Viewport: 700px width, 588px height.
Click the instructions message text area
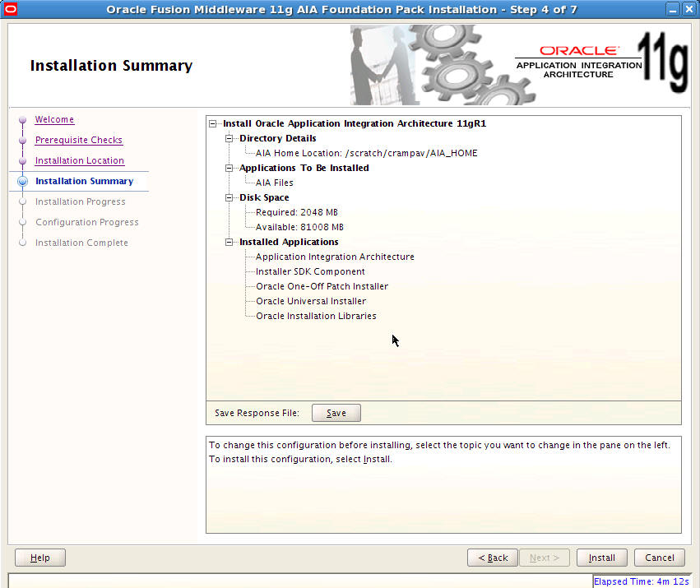(443, 485)
